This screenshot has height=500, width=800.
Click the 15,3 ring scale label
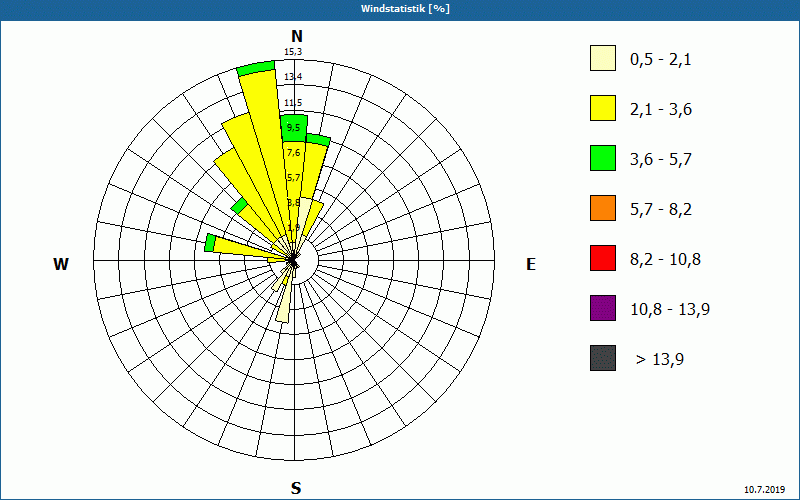(x=293, y=52)
